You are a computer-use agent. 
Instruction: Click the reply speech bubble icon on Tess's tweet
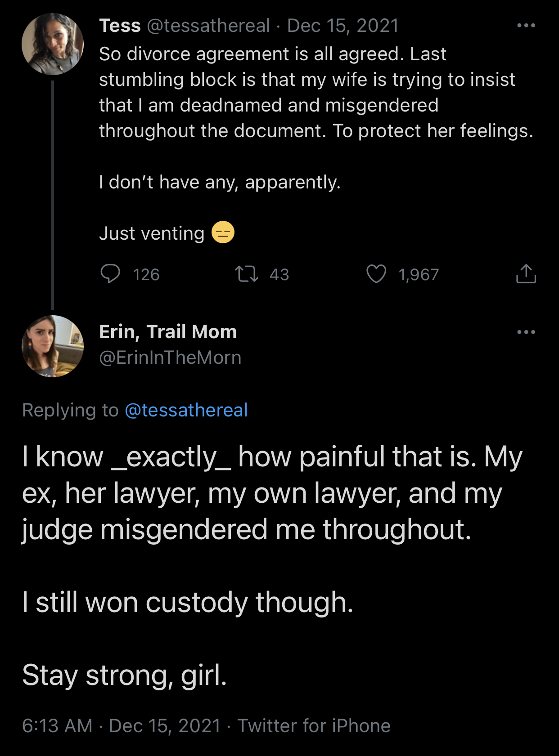[110, 274]
